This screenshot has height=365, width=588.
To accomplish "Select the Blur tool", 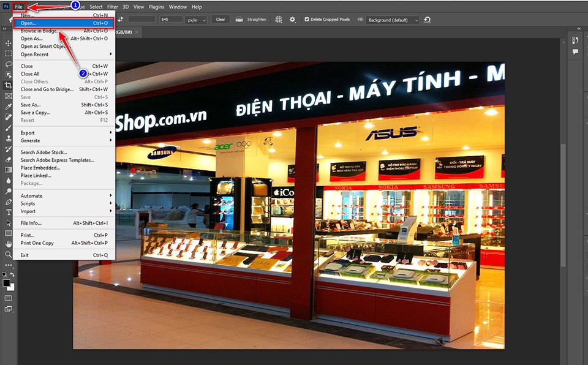I will (8, 181).
